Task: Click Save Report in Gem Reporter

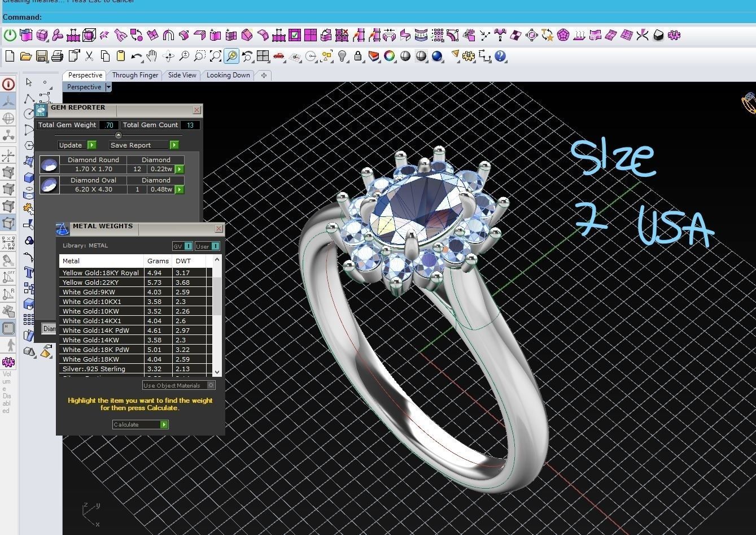Action: pyautogui.click(x=139, y=145)
